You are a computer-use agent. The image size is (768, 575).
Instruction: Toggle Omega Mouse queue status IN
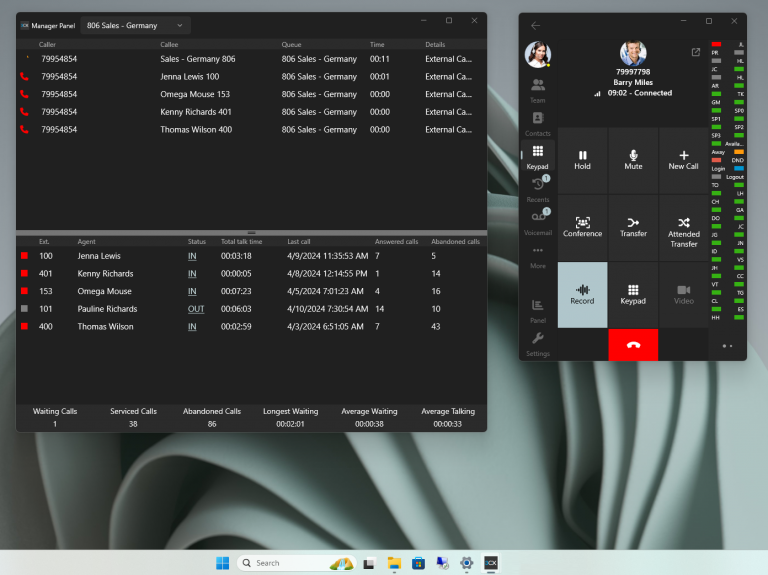pyautogui.click(x=192, y=291)
